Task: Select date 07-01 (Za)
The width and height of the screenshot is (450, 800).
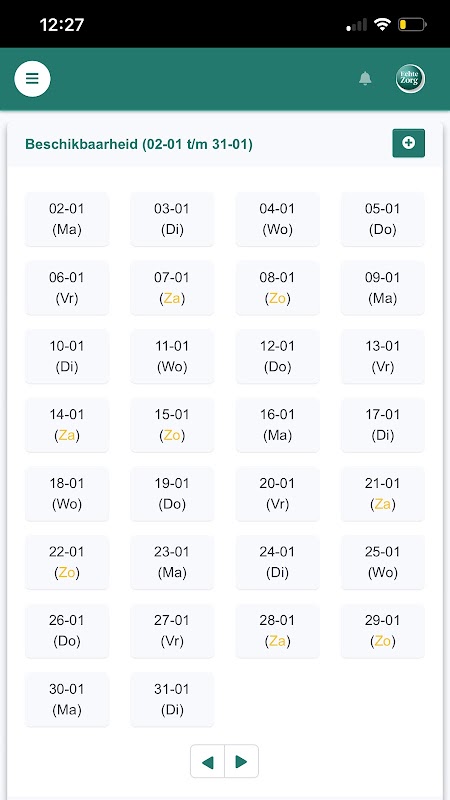Action: pos(172,288)
